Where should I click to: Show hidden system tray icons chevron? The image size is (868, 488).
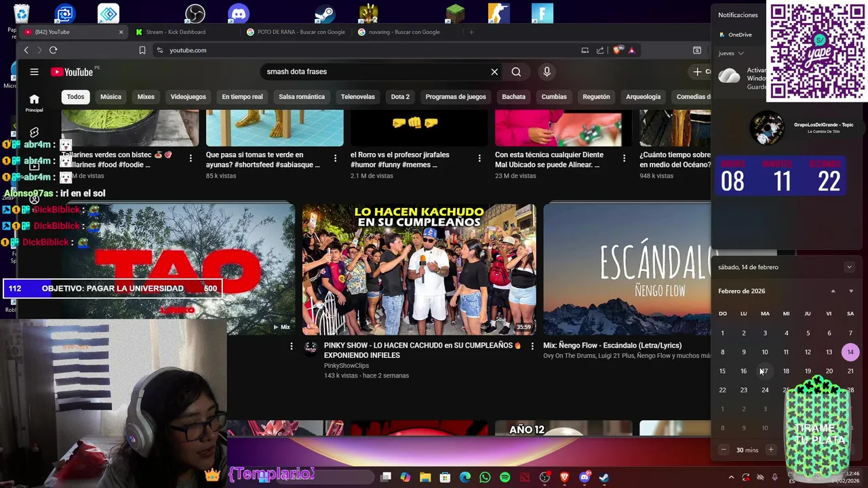pyautogui.click(x=731, y=477)
